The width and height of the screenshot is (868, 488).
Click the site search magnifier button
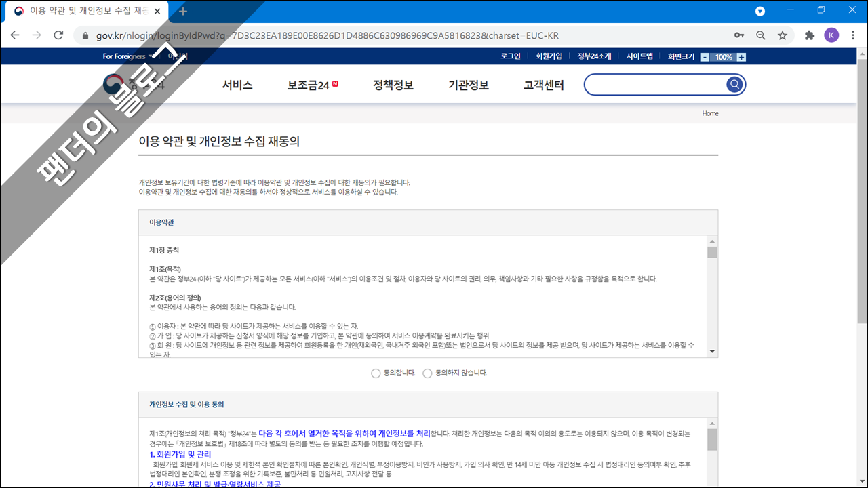click(x=734, y=84)
